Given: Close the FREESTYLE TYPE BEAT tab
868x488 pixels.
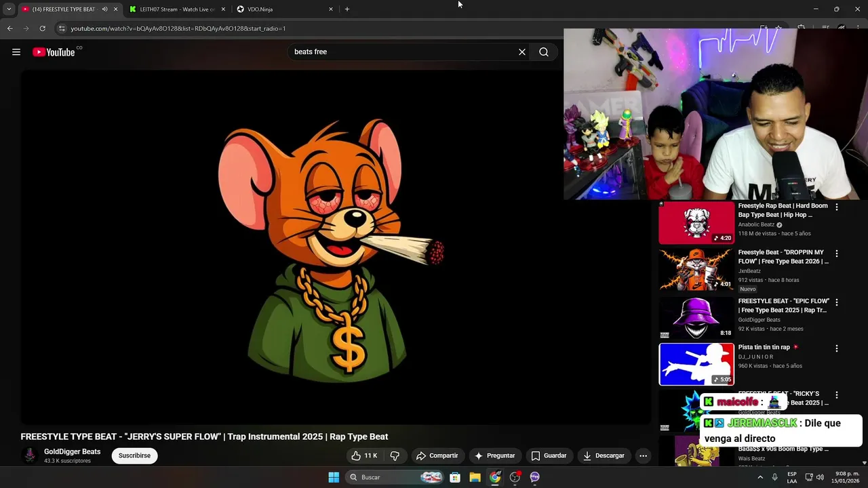Looking at the screenshot, I should (115, 9).
